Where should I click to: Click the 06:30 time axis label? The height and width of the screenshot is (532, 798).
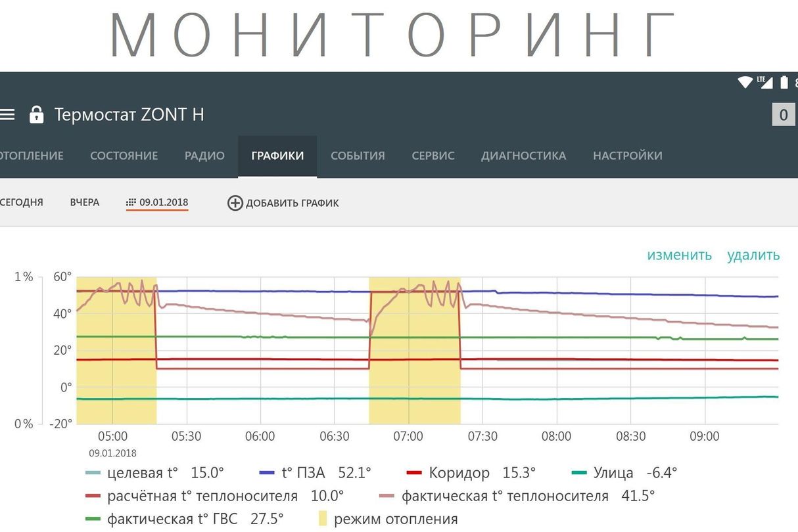pyautogui.click(x=334, y=437)
